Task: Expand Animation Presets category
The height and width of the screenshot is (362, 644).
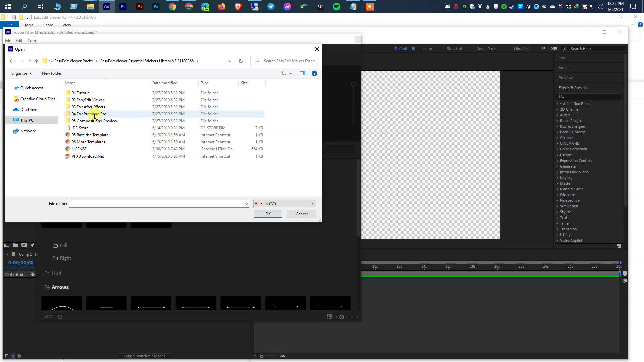Action: click(557, 104)
